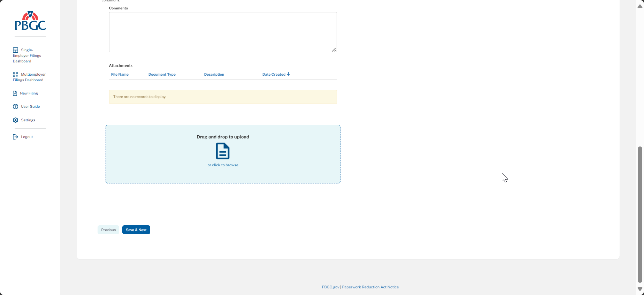The height and width of the screenshot is (295, 644).
Task: Sort attachments by File Name
Action: 120,74
